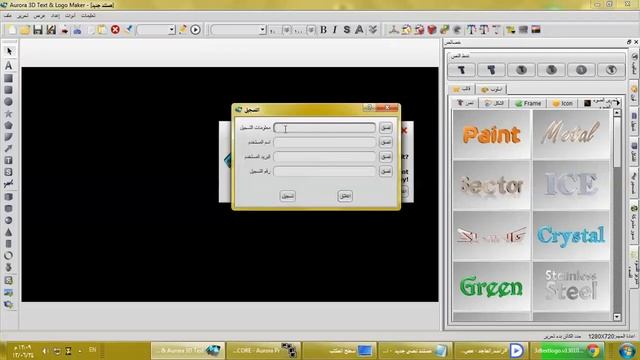This screenshot has height=360, width=640.
Task: Open the font name dropdown
Action: pos(263,30)
